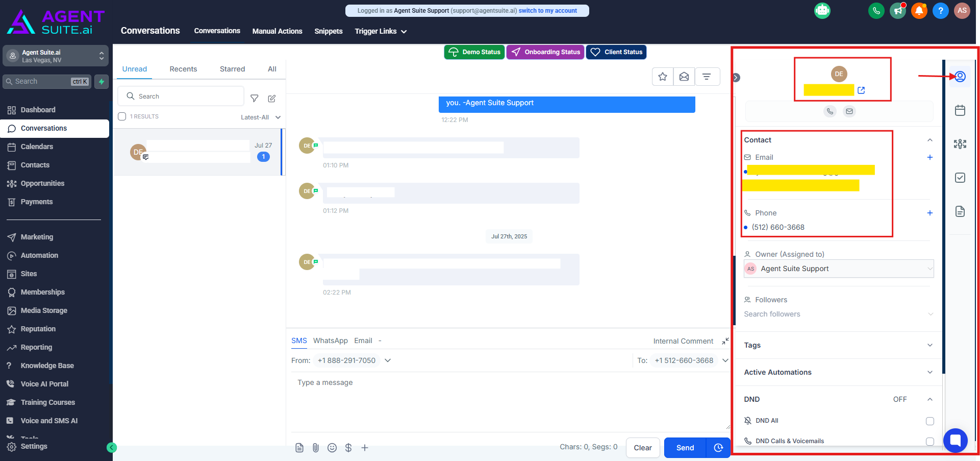The height and width of the screenshot is (461, 980).
Task: Collapse the DND section
Action: (x=930, y=399)
